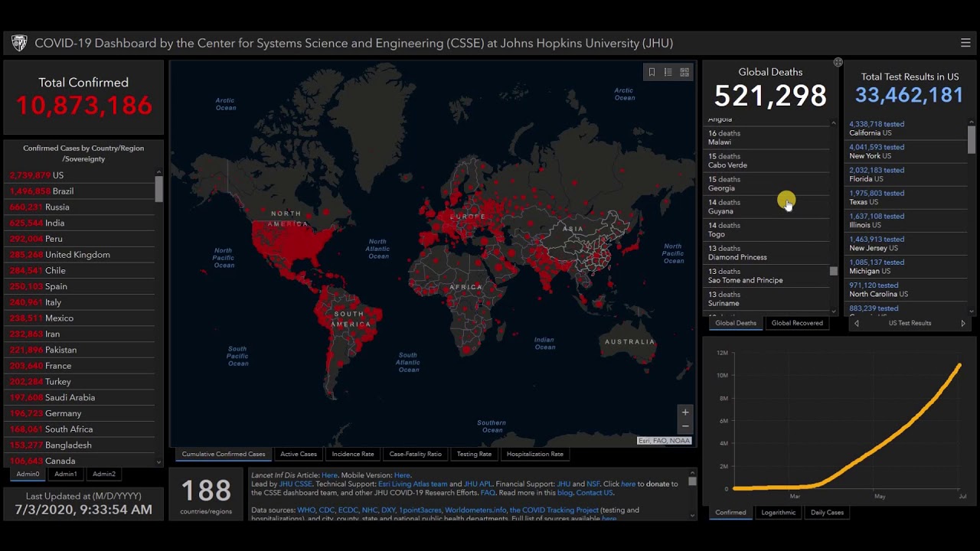Open the hamburger menu in header
The height and width of the screenshot is (551, 980).
coord(965,43)
